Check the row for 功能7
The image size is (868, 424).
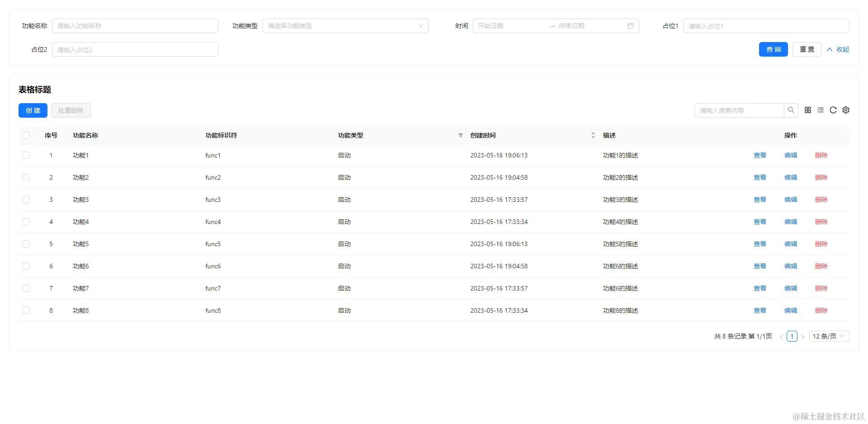pyautogui.click(x=26, y=288)
